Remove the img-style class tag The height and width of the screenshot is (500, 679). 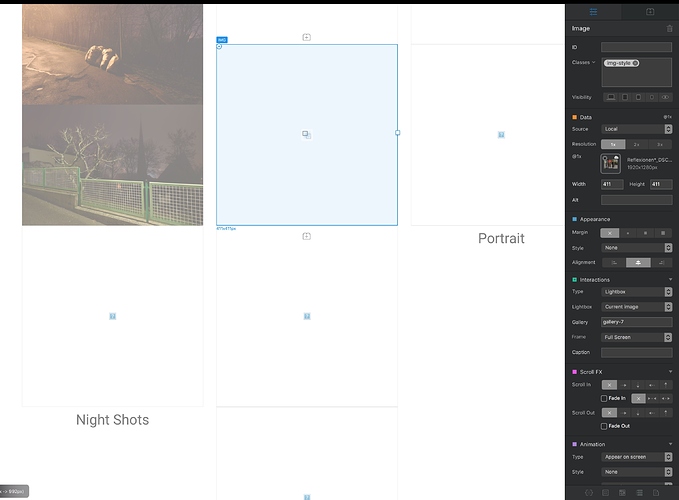(x=635, y=63)
